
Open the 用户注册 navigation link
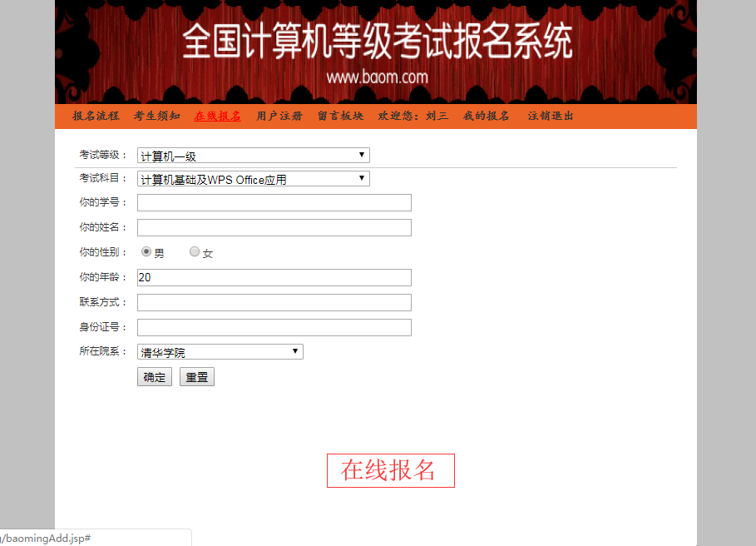[279, 116]
